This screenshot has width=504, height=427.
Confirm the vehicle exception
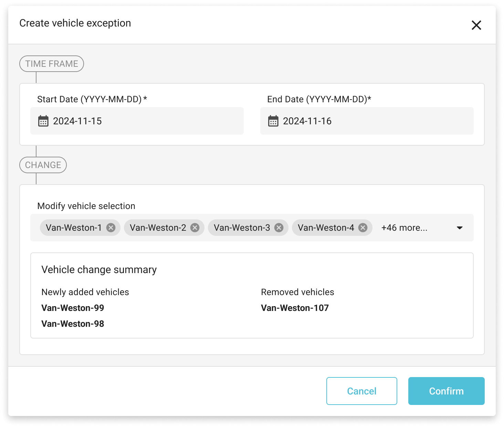pos(446,391)
